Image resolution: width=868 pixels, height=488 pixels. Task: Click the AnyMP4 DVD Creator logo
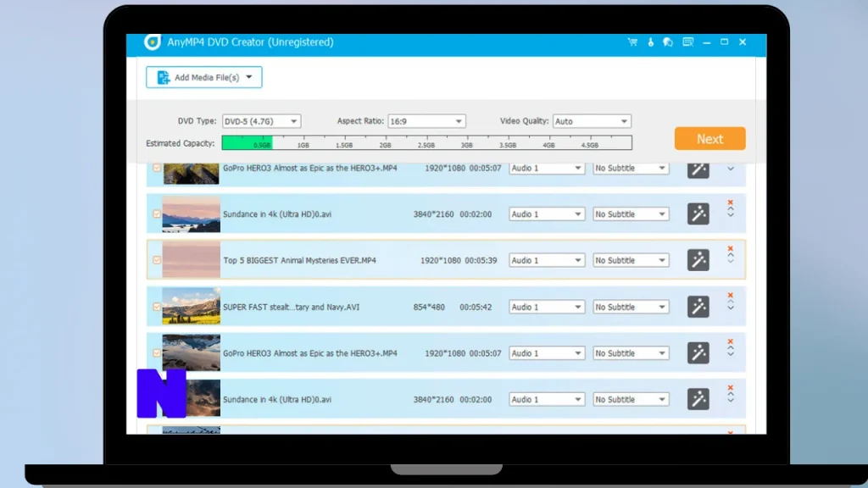(153, 42)
